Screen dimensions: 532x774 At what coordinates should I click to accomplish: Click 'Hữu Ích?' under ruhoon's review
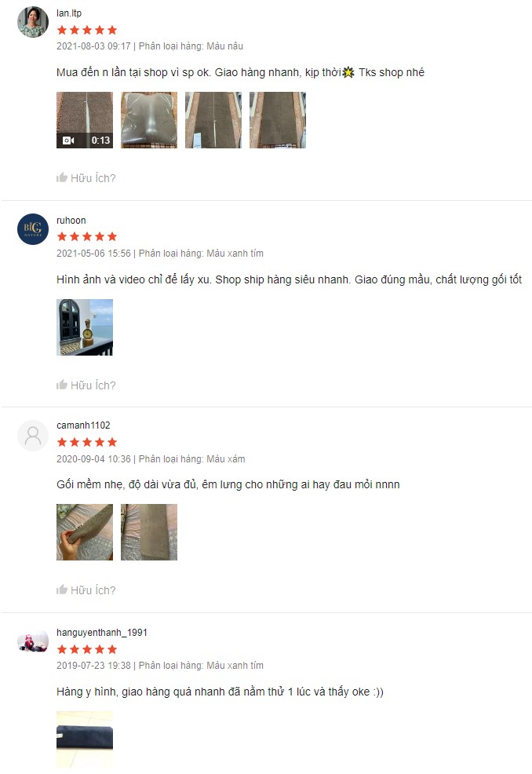pyautogui.click(x=93, y=385)
